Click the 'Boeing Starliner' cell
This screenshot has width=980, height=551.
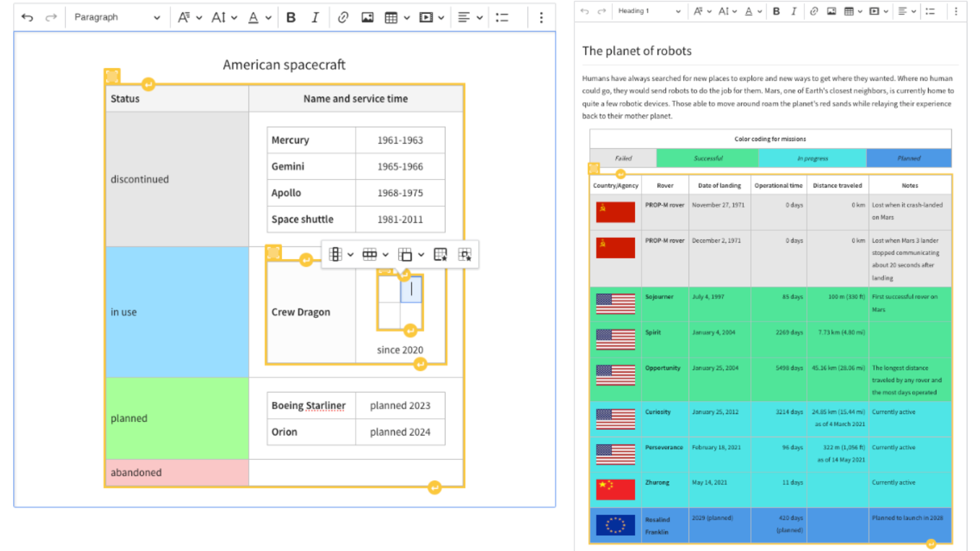(x=311, y=405)
